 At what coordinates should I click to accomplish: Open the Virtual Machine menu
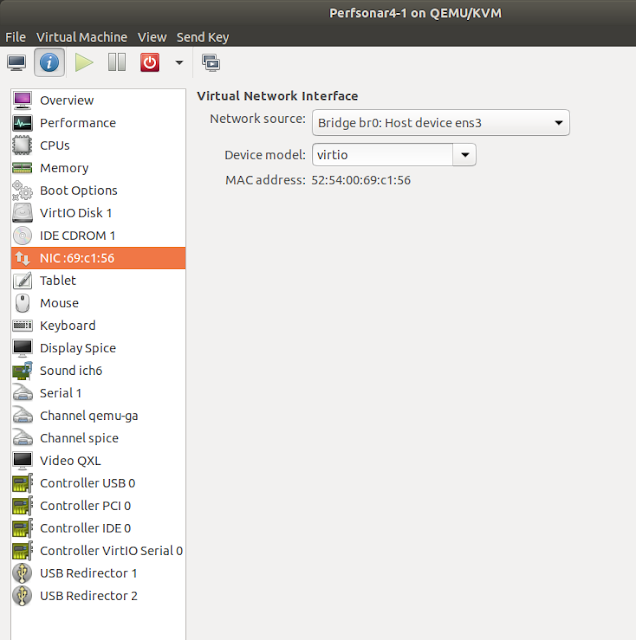tap(82, 37)
